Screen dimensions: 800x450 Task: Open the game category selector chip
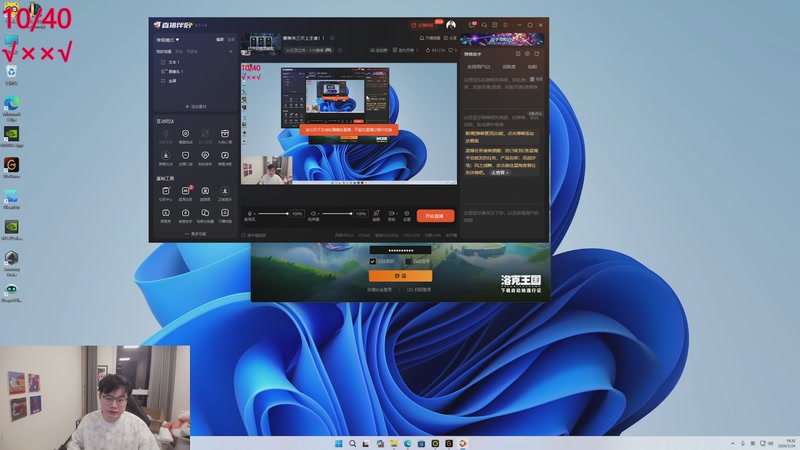309,50
